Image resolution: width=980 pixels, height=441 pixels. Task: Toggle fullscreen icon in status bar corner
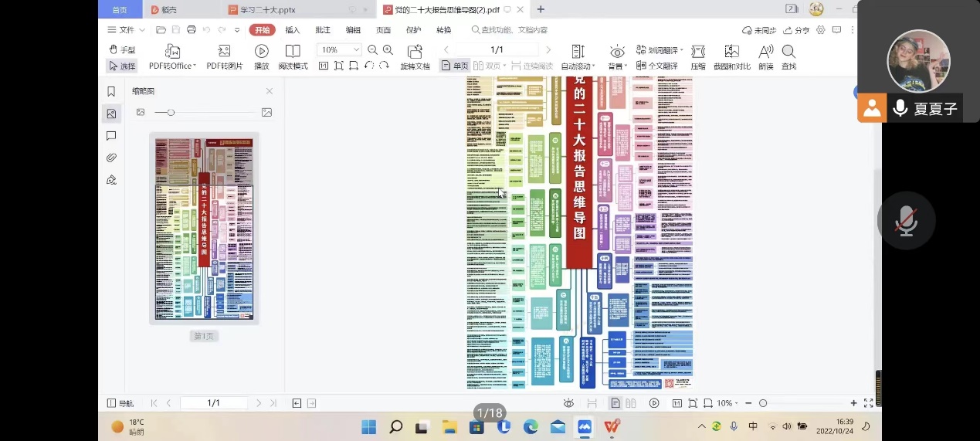[868, 403]
